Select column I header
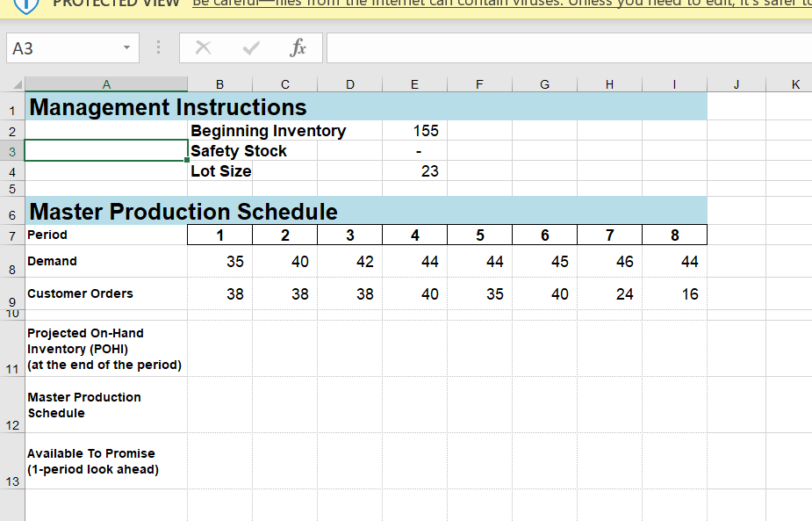812x521 pixels. (674, 84)
